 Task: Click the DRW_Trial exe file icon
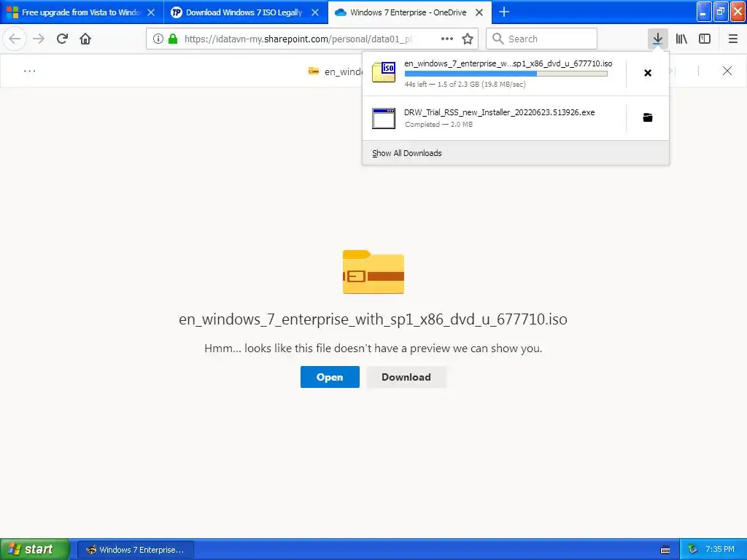click(384, 118)
